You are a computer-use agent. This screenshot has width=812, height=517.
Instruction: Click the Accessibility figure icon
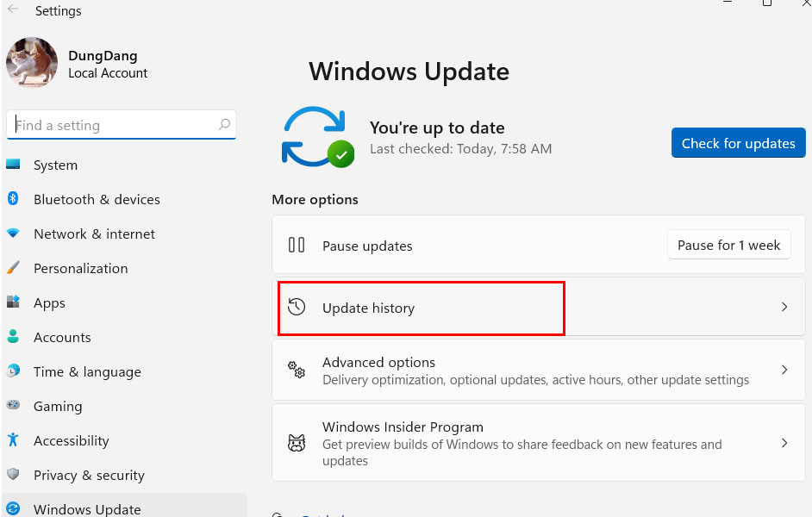pos(13,440)
